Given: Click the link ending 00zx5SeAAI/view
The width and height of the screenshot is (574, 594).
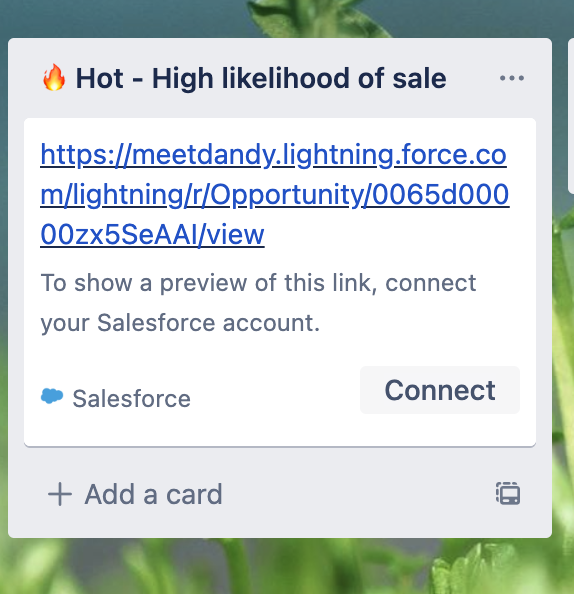Looking at the screenshot, I should [152, 234].
